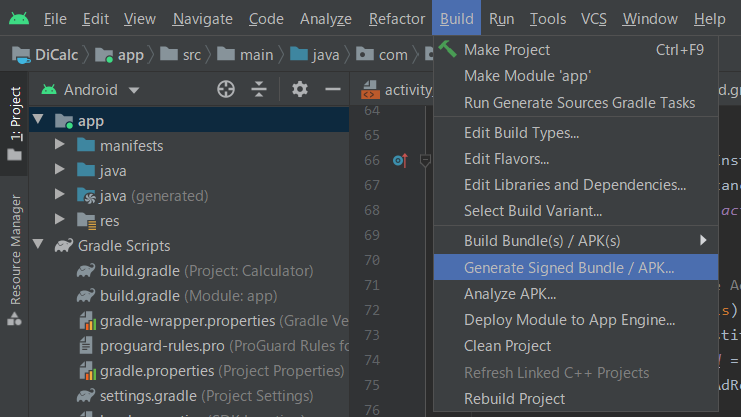
Task: Click the Android icon in view selector
Action: point(49,89)
